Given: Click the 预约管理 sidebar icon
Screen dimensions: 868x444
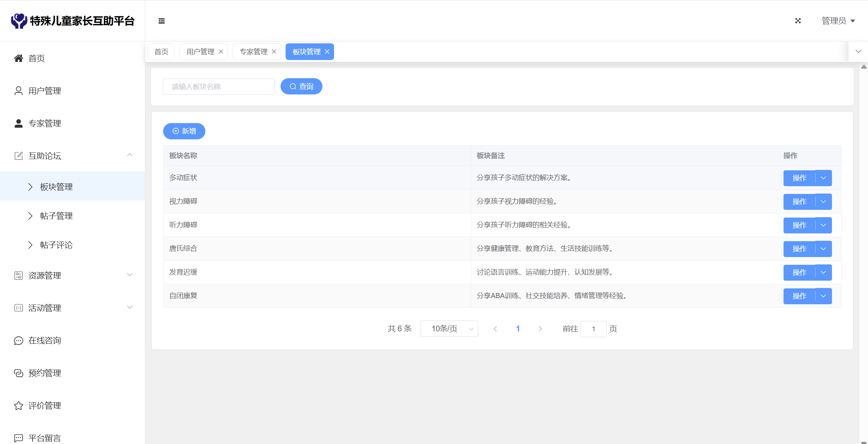Looking at the screenshot, I should pos(18,373).
